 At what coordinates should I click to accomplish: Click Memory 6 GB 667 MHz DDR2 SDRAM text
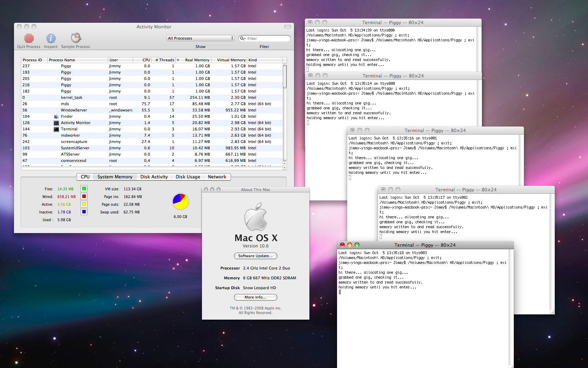click(260, 278)
